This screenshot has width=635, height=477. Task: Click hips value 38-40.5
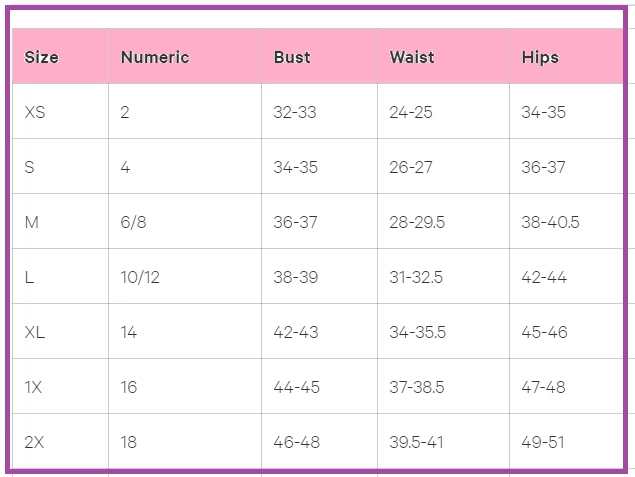[550, 222]
